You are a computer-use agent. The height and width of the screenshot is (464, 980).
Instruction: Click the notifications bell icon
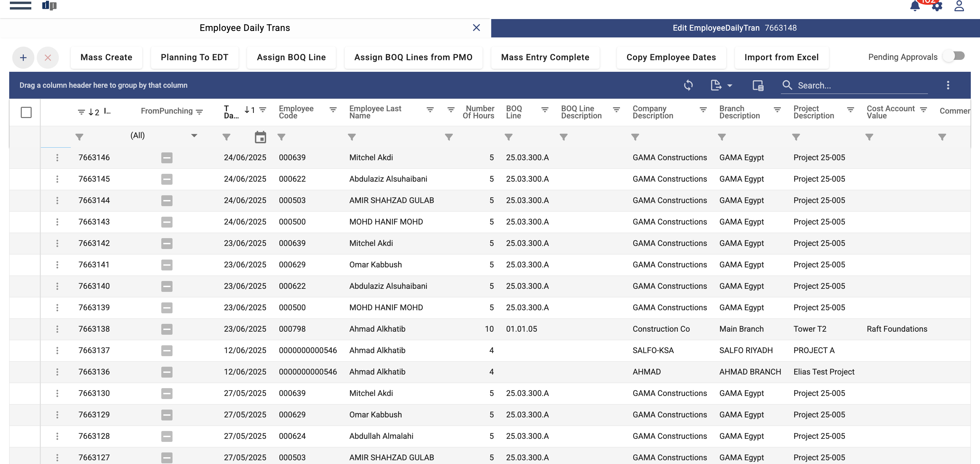point(915,6)
